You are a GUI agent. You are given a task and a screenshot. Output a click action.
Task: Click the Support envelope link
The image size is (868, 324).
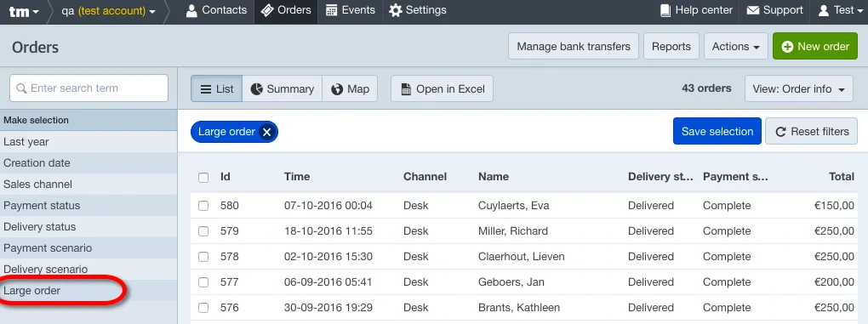774,10
